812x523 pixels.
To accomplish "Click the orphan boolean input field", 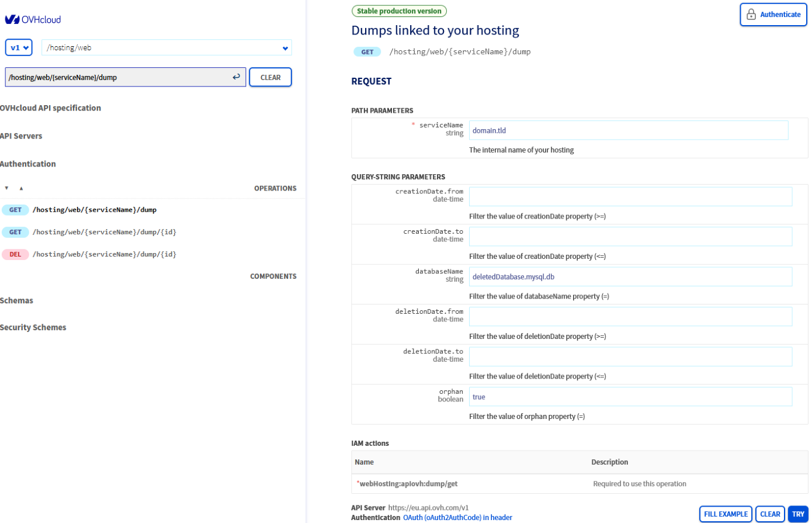I will tap(630, 397).
